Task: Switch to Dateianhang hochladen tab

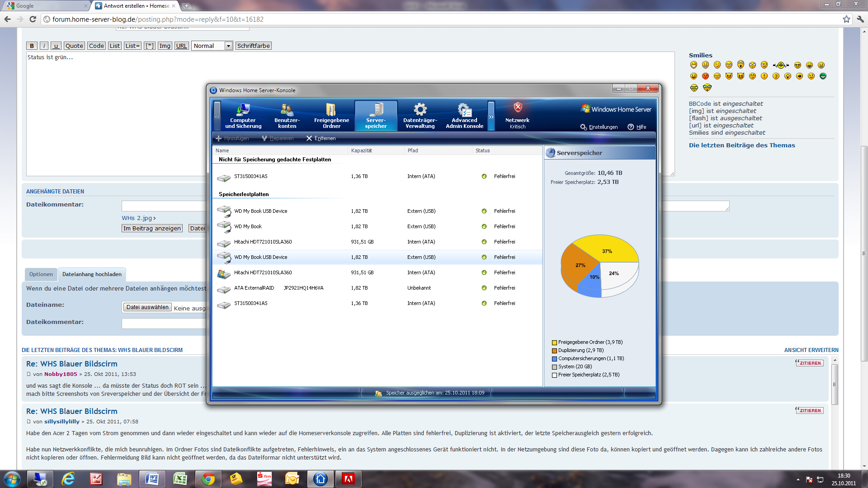Action: pyautogui.click(x=92, y=274)
